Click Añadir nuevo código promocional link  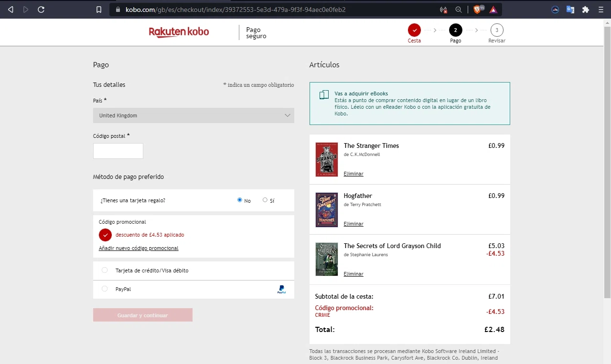click(x=139, y=248)
